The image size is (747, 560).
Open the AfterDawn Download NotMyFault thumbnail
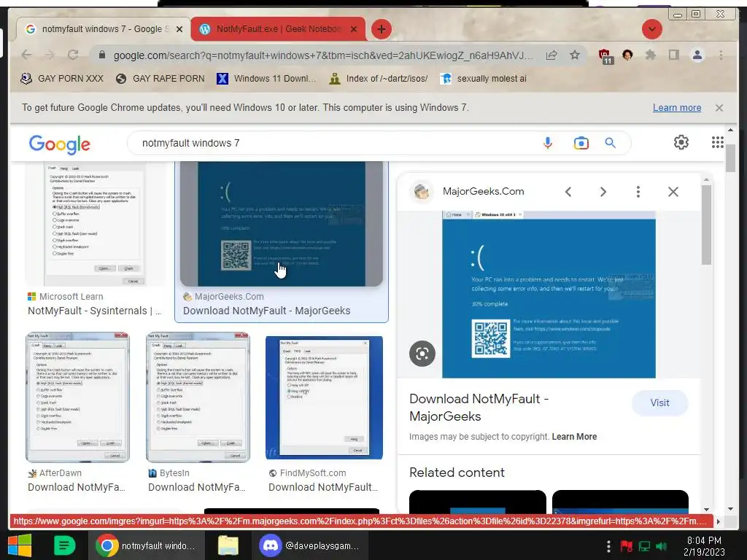(x=77, y=397)
